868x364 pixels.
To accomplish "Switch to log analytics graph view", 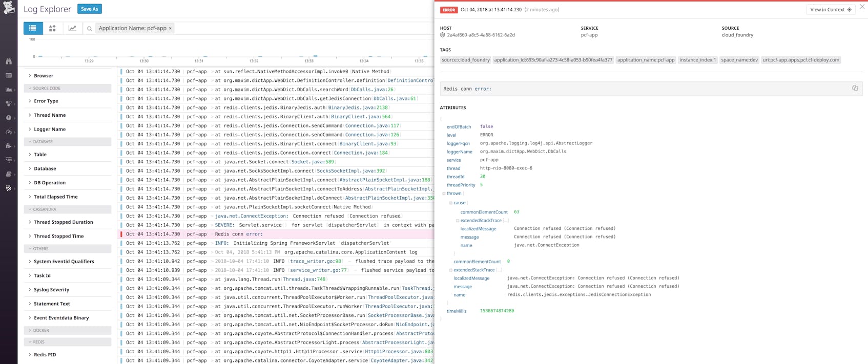I will [72, 28].
